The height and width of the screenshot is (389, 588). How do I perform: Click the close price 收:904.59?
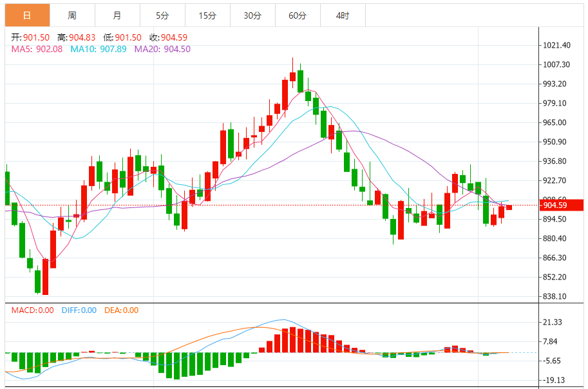[x=168, y=37]
